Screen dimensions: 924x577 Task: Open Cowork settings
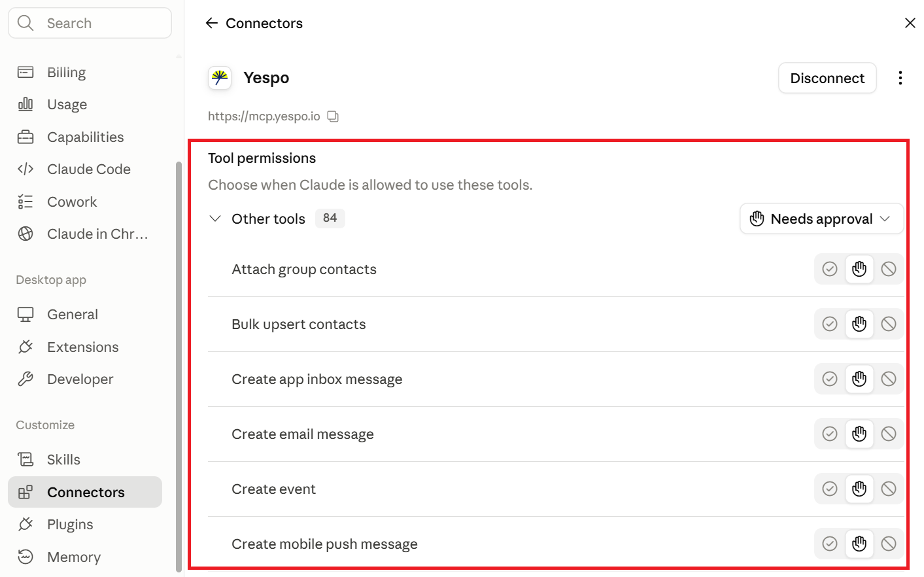coord(85,201)
